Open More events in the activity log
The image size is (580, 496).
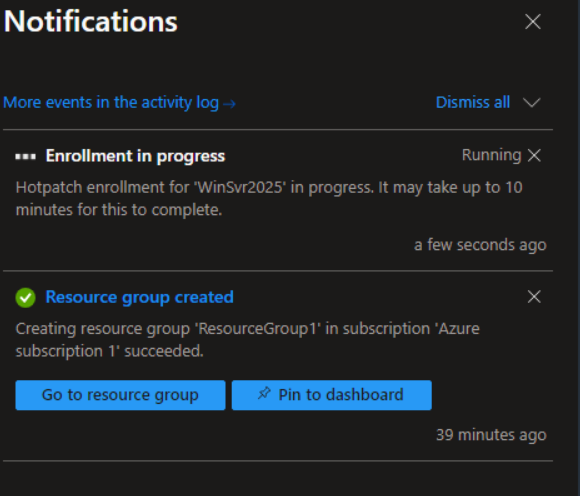(x=111, y=102)
